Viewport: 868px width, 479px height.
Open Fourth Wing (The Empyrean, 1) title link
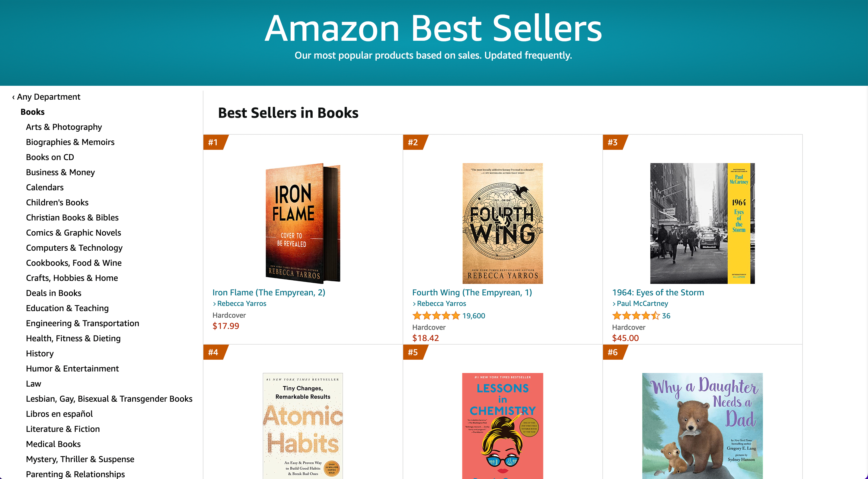pos(472,293)
